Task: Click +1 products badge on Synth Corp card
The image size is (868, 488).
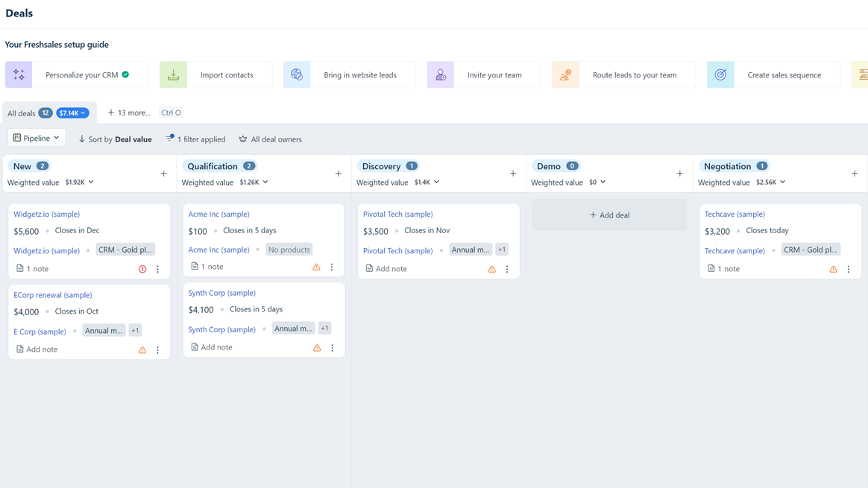Action: tap(325, 328)
